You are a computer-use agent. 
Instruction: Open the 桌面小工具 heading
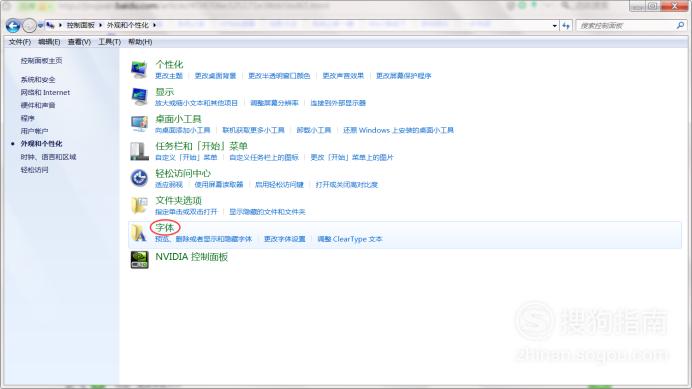178,119
